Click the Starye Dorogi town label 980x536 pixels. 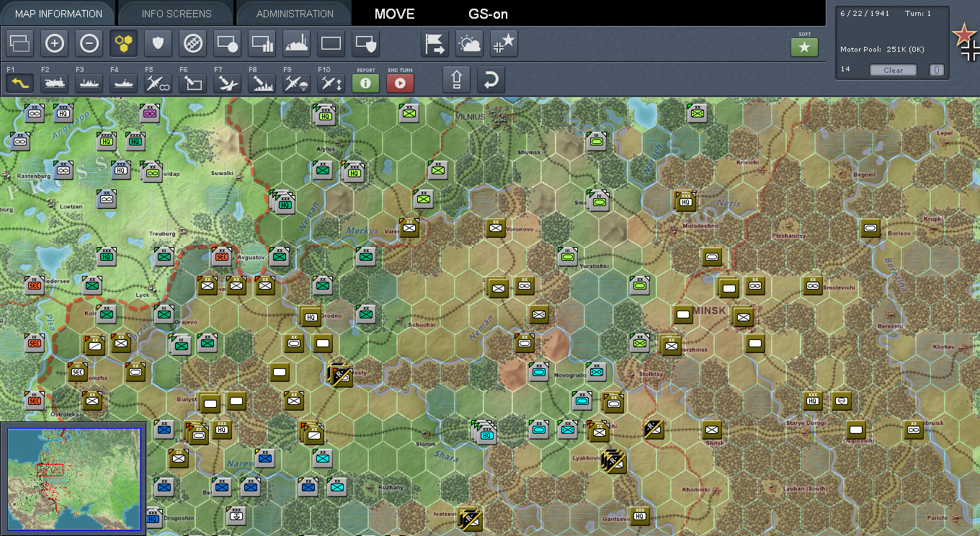[x=806, y=423]
